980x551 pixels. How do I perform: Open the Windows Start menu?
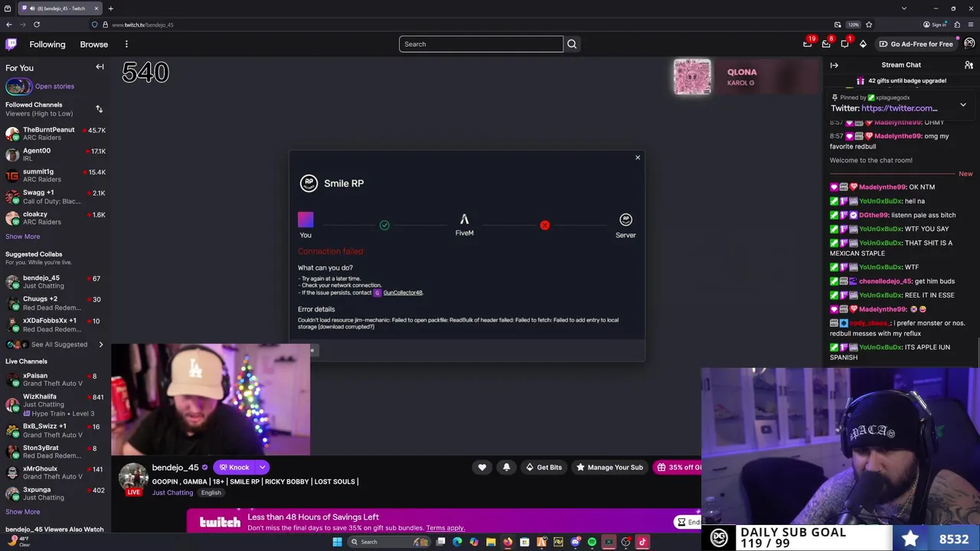pos(337,542)
